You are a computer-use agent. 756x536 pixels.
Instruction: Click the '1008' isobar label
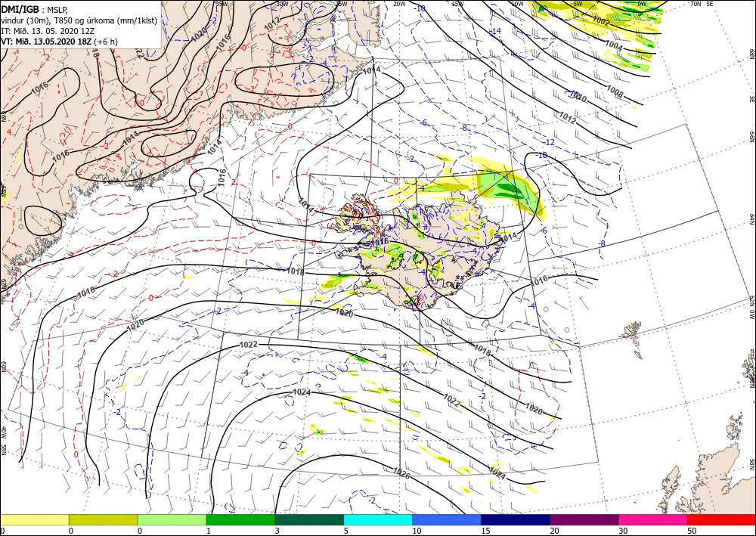(615, 90)
